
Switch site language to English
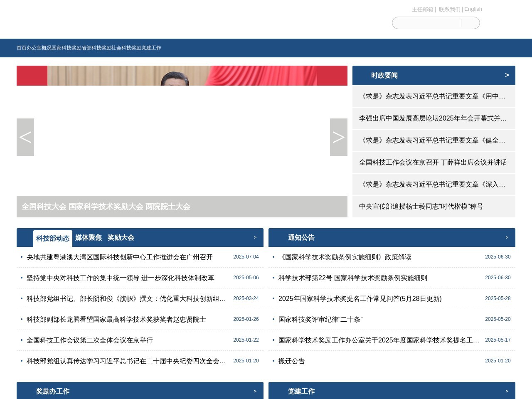click(x=473, y=9)
